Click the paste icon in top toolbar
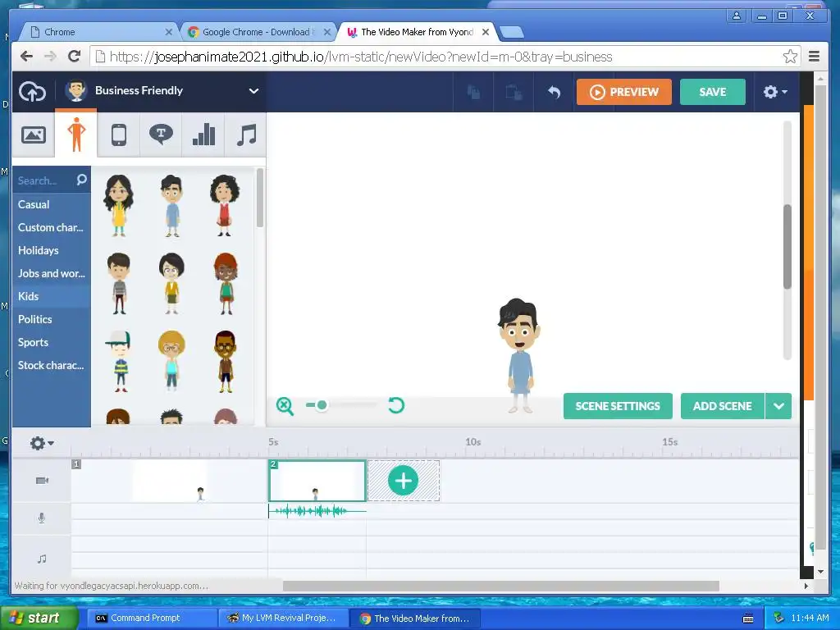The height and width of the screenshot is (630, 840). tap(514, 92)
